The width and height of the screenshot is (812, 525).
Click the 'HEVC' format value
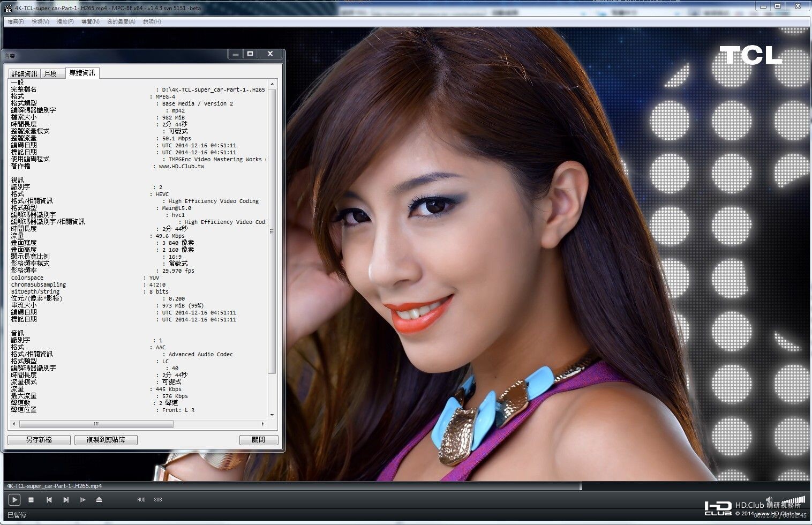point(162,194)
